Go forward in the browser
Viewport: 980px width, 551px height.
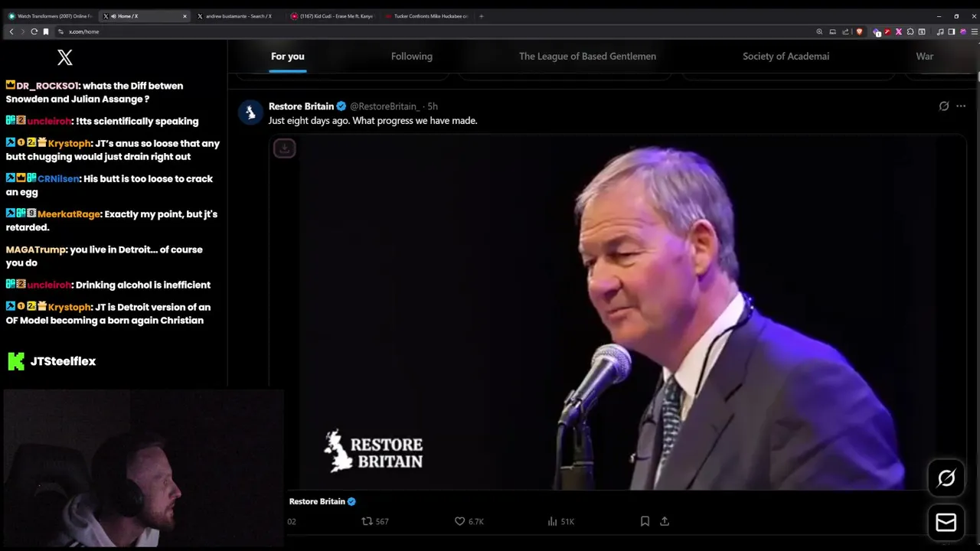point(22,31)
